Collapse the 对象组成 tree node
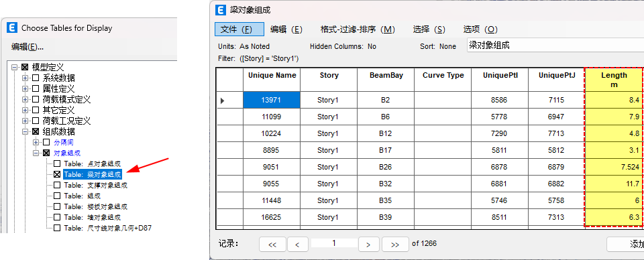This screenshot has height=260, width=644. 36,153
